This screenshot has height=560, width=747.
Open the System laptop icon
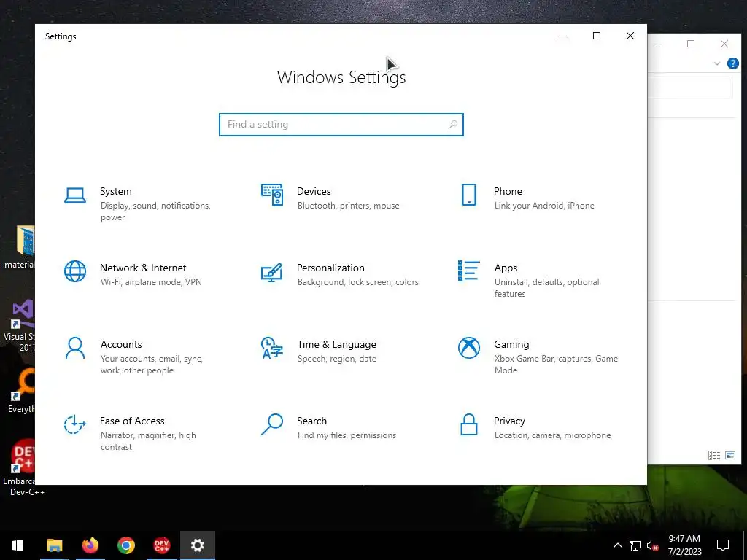coord(75,195)
